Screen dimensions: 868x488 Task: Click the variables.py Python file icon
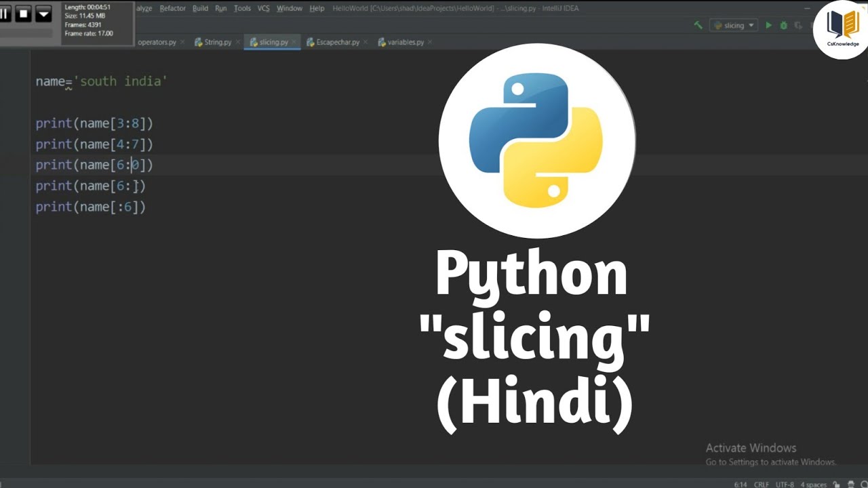tap(382, 42)
